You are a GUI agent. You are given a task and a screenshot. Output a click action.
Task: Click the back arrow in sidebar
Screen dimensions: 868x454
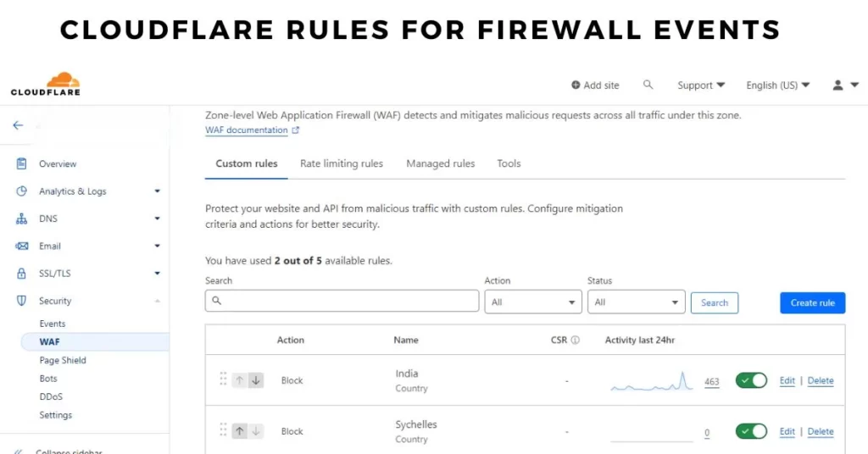click(x=19, y=125)
